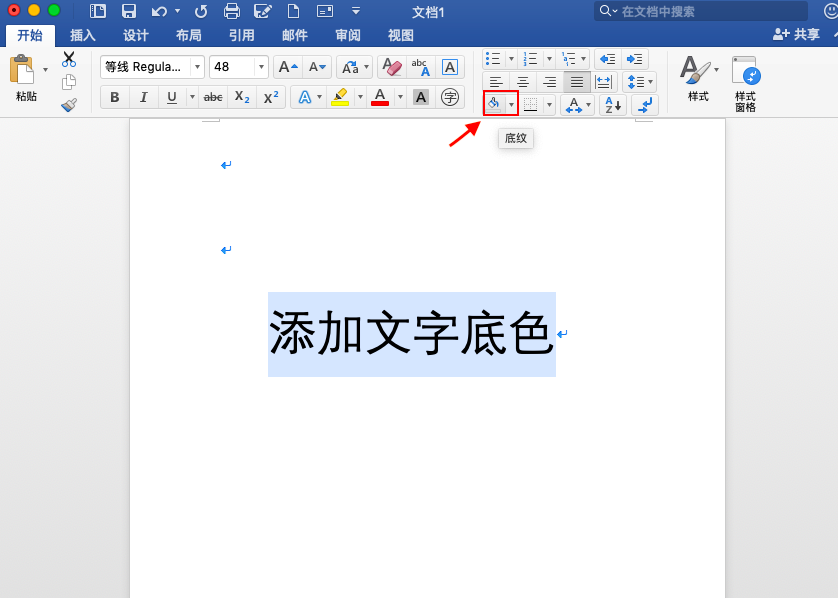
Task: Increase the paragraph indent
Action: tap(634, 59)
